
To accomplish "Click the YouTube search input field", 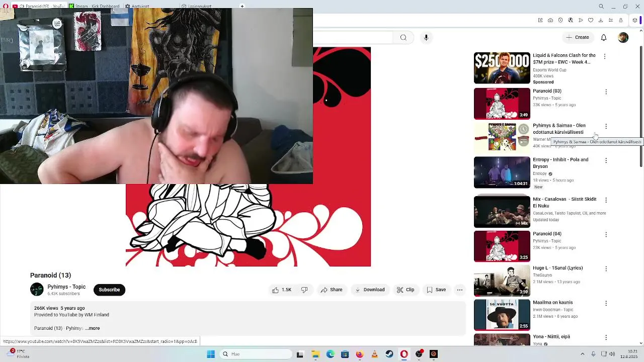I will 353,37.
